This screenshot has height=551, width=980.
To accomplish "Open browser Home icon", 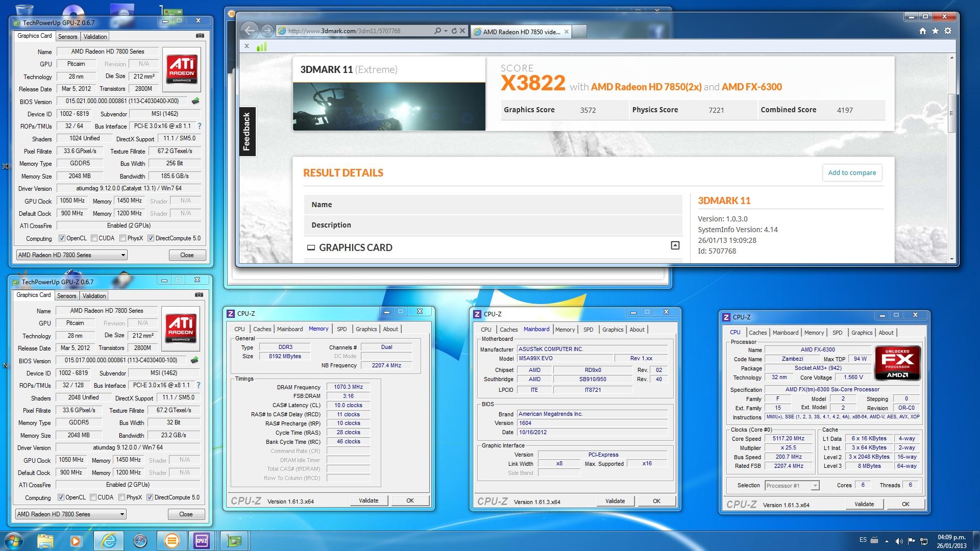I will (922, 31).
